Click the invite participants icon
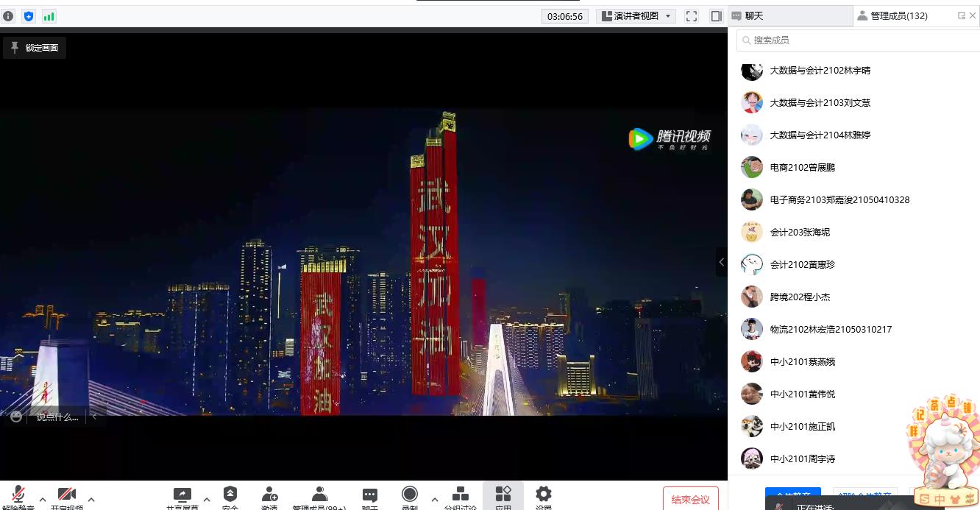This screenshot has height=510, width=980. coord(269,495)
